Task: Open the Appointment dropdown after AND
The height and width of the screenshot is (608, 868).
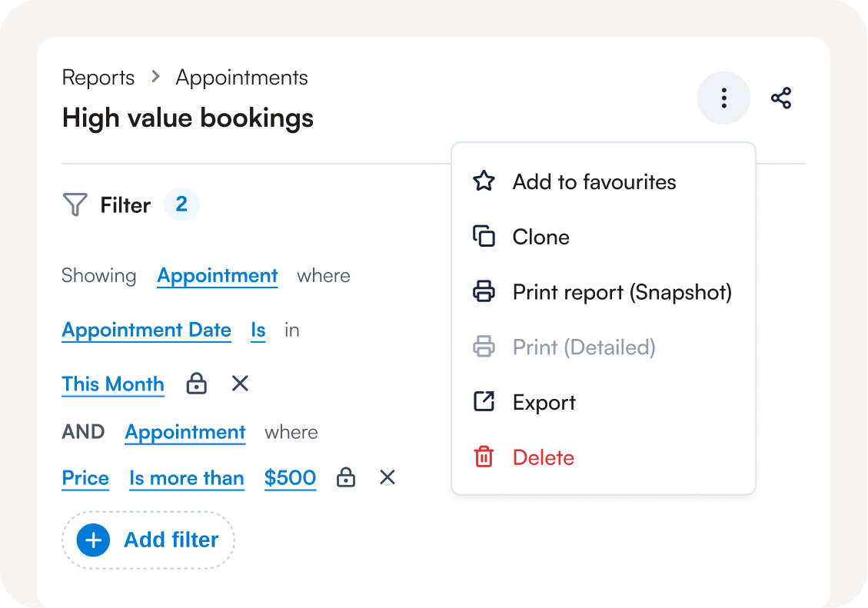Action: tap(185, 432)
